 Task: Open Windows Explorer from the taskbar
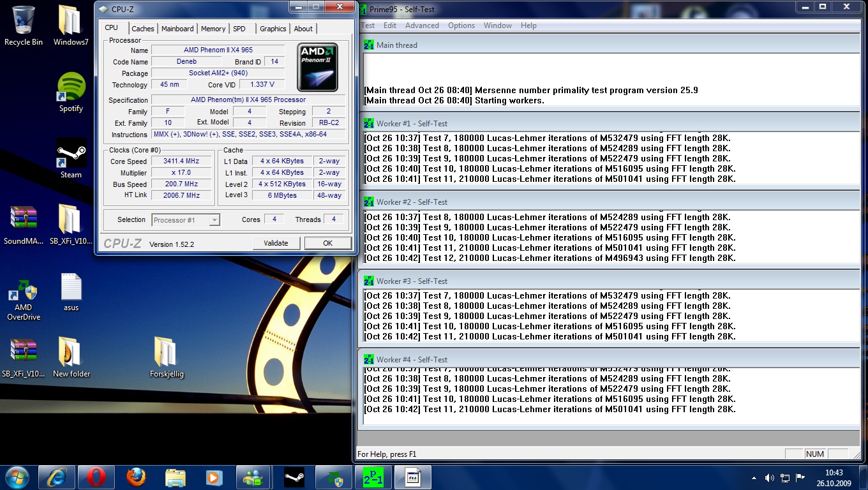176,477
